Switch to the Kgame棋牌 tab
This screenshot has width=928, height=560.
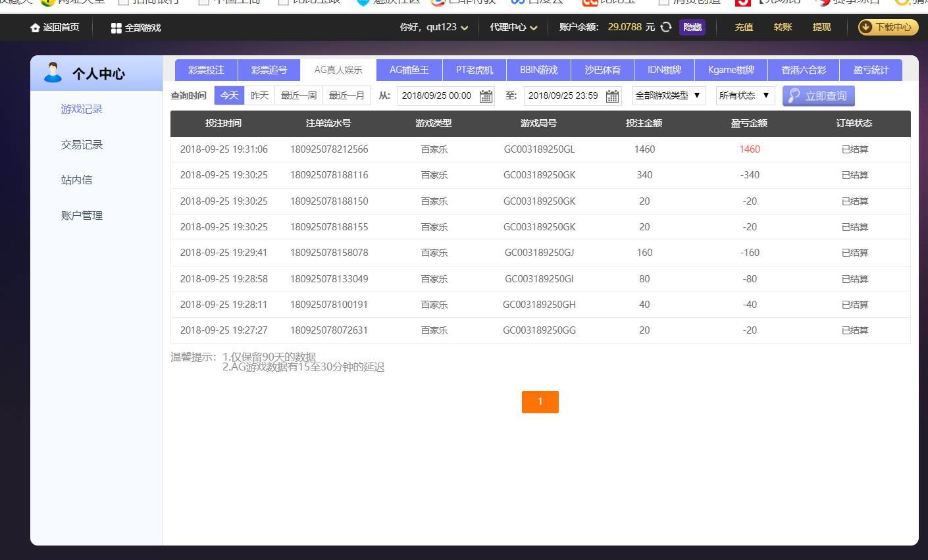(731, 70)
